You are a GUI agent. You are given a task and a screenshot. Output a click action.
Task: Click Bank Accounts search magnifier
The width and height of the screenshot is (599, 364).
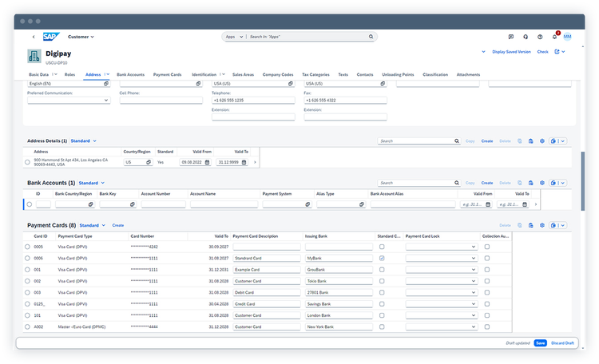click(457, 183)
